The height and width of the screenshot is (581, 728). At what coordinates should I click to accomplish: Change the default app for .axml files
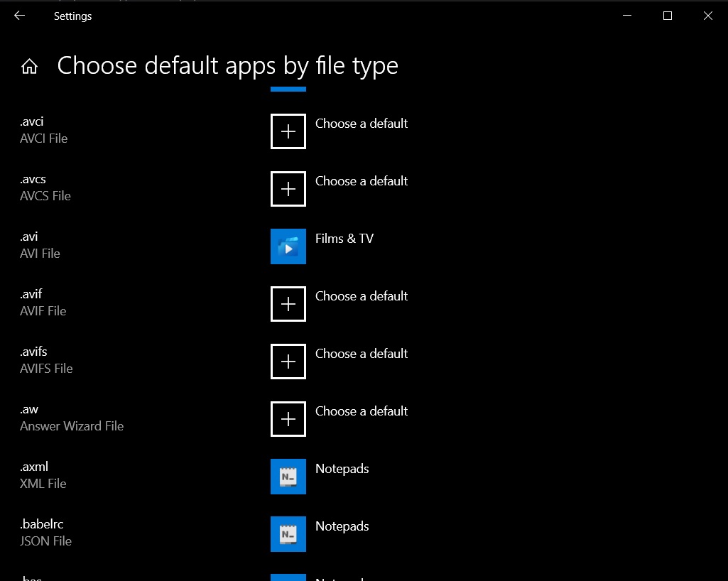[x=342, y=469]
